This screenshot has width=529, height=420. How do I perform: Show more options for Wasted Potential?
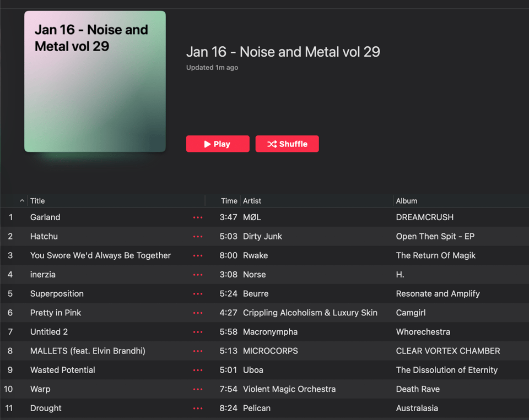tap(198, 370)
